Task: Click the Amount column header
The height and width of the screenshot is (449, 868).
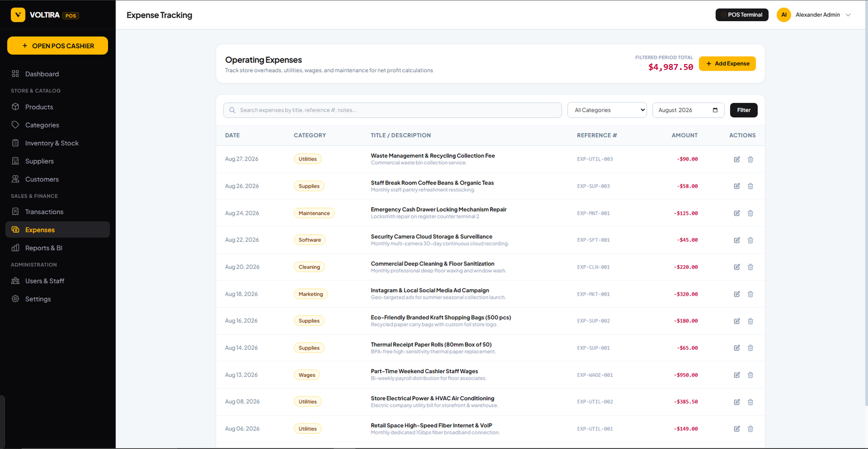Action: click(685, 136)
